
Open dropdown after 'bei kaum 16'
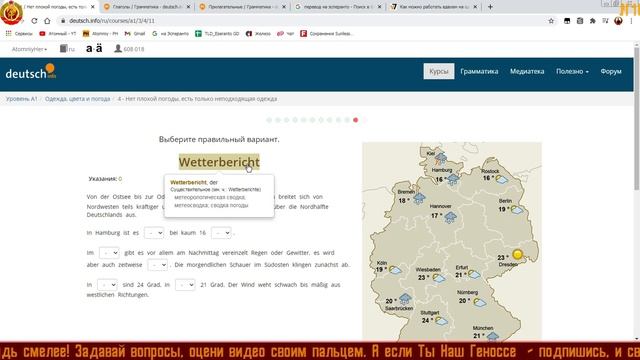tap(221, 233)
